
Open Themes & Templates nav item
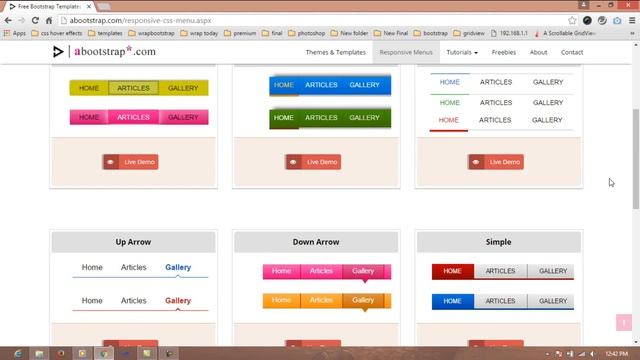click(x=336, y=52)
